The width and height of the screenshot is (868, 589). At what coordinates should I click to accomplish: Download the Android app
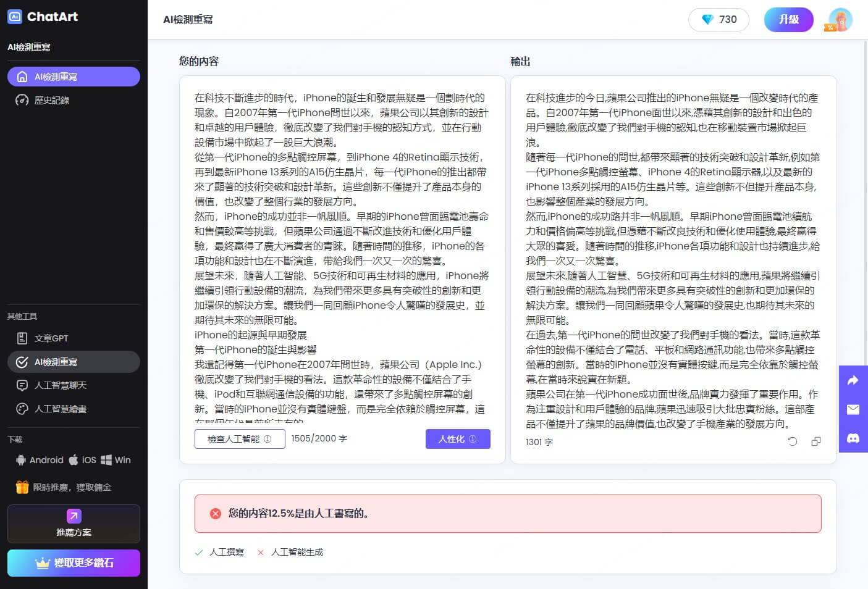[40, 460]
